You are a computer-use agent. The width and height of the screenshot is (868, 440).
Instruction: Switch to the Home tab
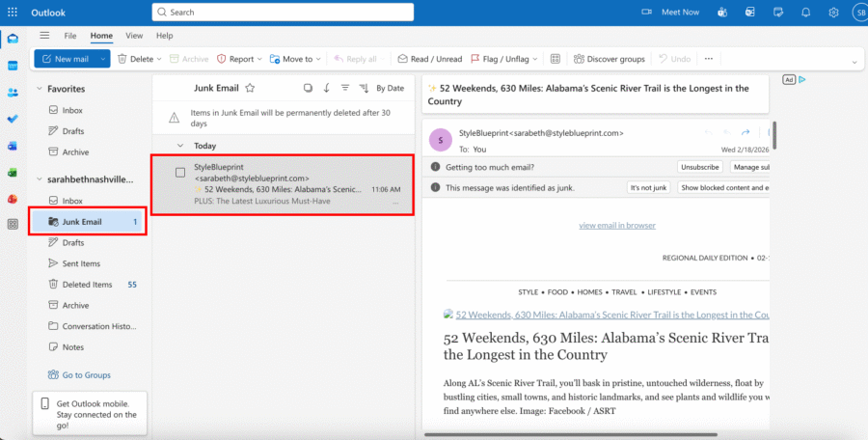(101, 36)
